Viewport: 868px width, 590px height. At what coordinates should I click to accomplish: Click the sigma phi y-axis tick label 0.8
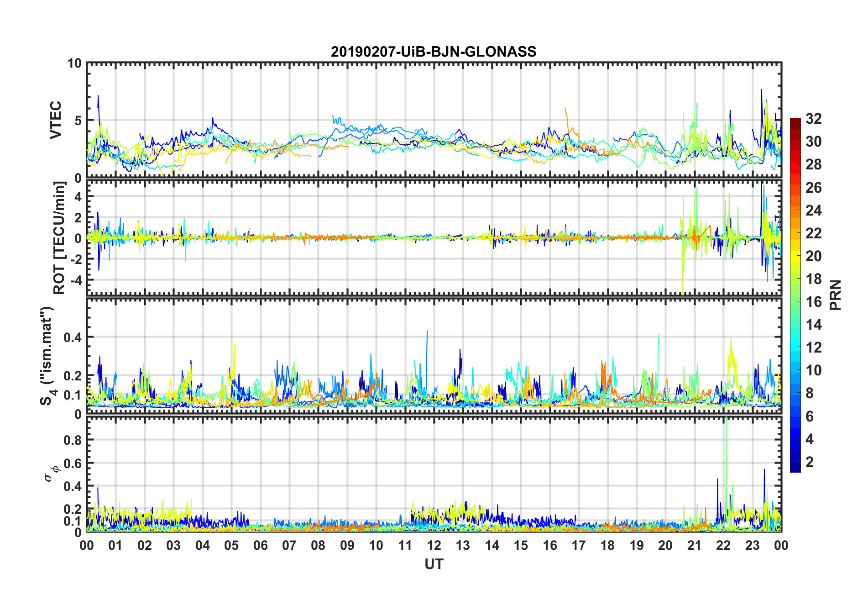[73, 440]
